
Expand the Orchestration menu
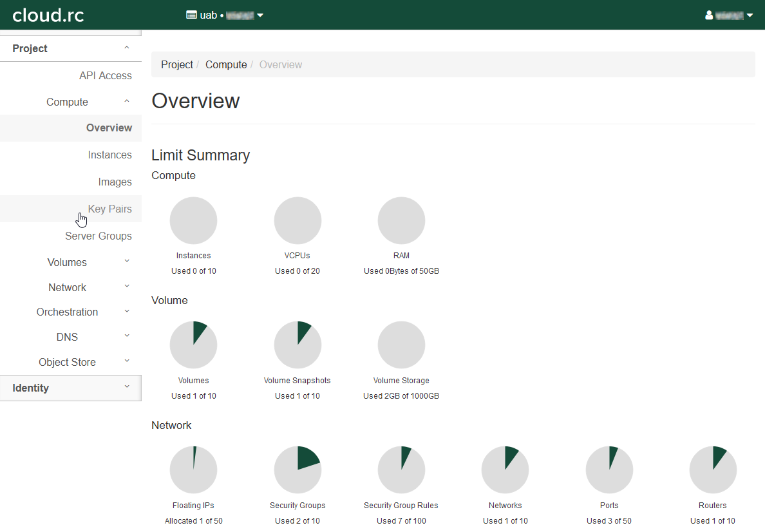[68, 312]
